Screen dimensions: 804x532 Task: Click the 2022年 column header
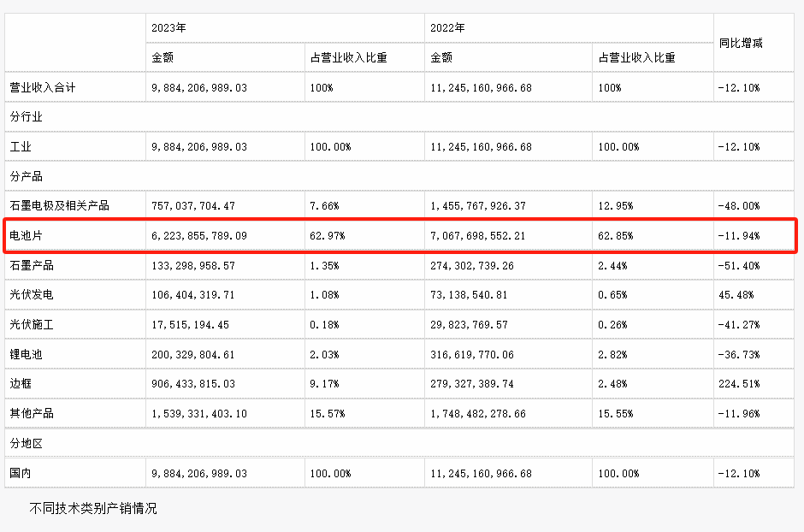coord(448,28)
